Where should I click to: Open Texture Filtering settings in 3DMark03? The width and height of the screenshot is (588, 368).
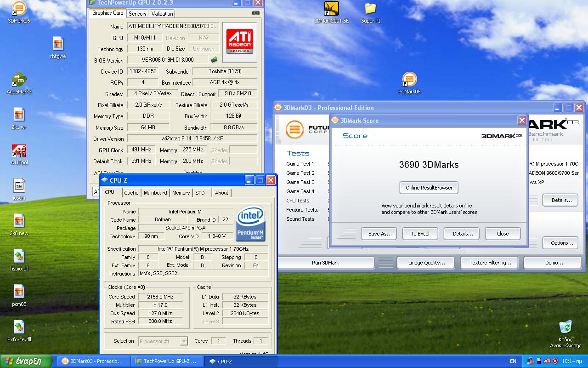pyautogui.click(x=490, y=263)
